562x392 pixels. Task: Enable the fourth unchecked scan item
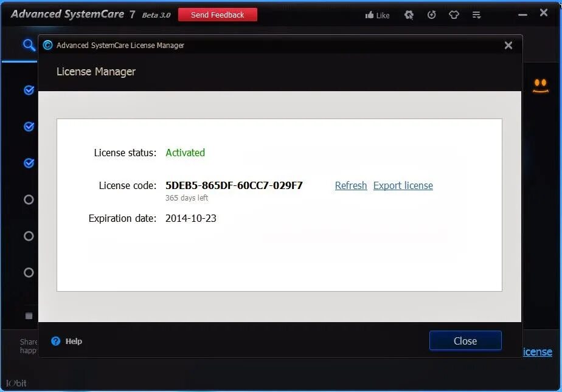pos(29,199)
